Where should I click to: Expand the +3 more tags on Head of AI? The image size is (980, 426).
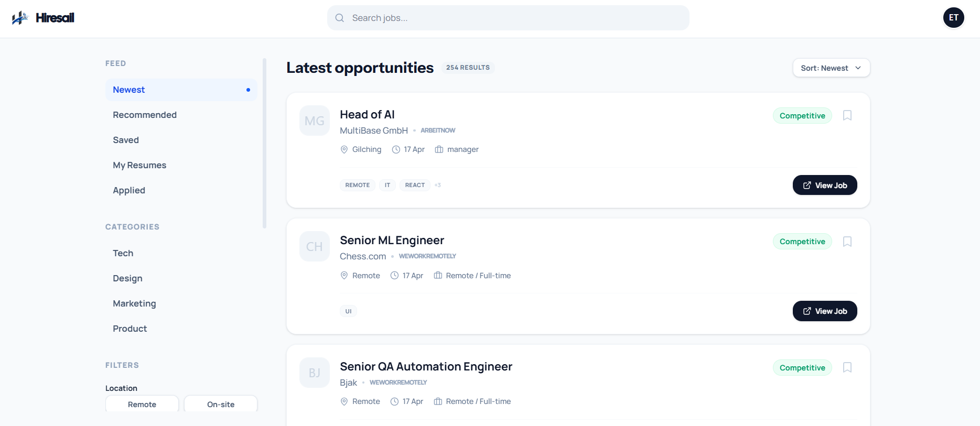pyautogui.click(x=438, y=185)
